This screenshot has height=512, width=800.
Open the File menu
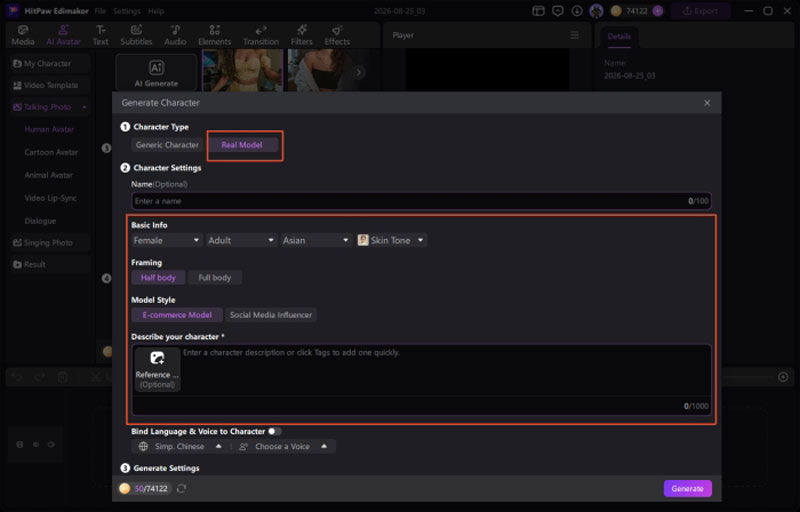click(100, 11)
